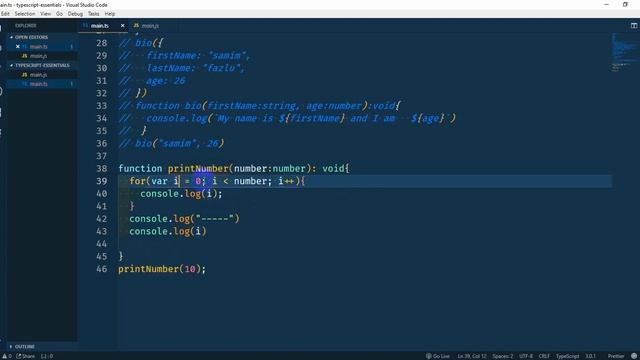Collapse the Open Editors section
The image size is (640, 360).
31,37
